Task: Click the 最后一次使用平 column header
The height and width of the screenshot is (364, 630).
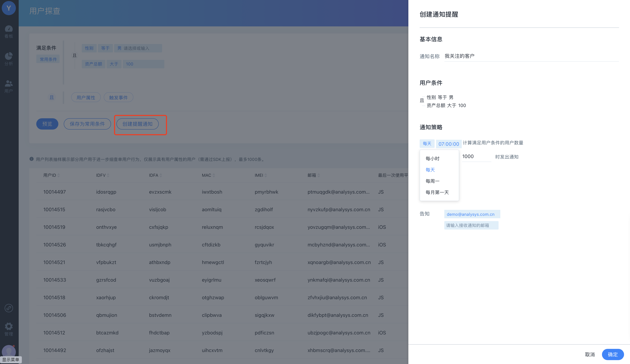Action: [x=393, y=175]
